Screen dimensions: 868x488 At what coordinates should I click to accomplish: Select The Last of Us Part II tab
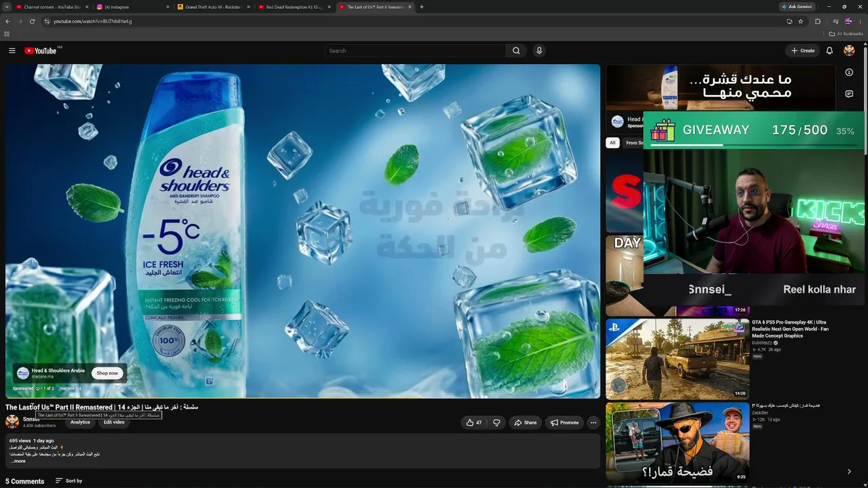pos(375,7)
